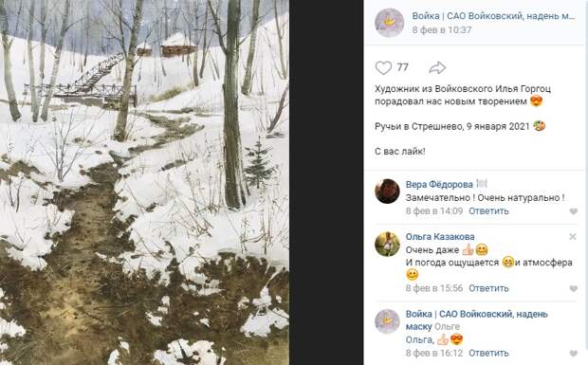Open the post timestamp 8 фев в 10:37
Screen dimensions: 588x365
coord(442,30)
